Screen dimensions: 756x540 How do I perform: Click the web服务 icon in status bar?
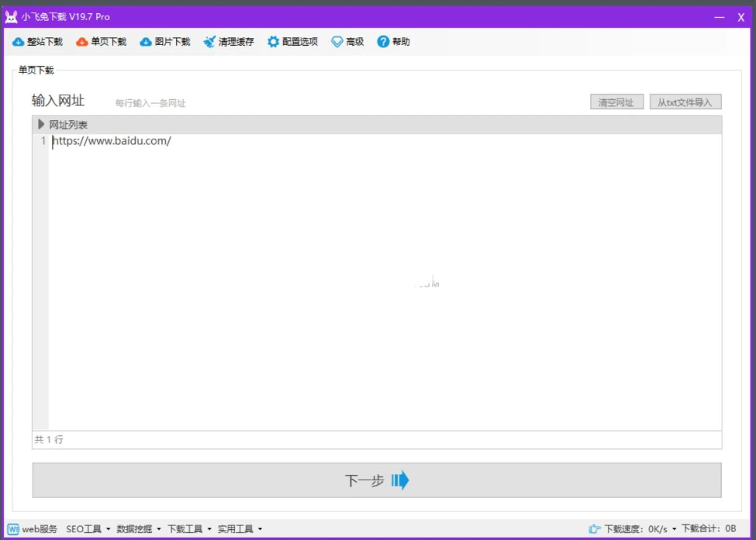click(x=13, y=529)
